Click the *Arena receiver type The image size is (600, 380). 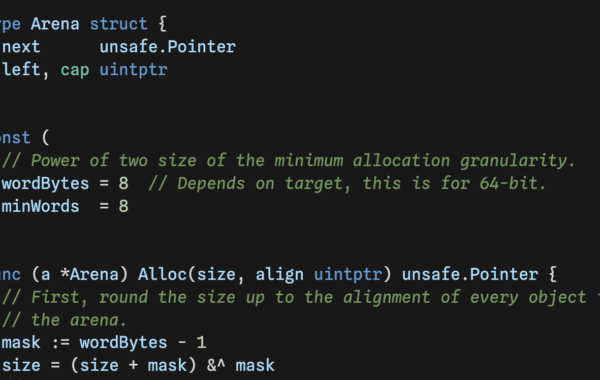[x=90, y=275]
